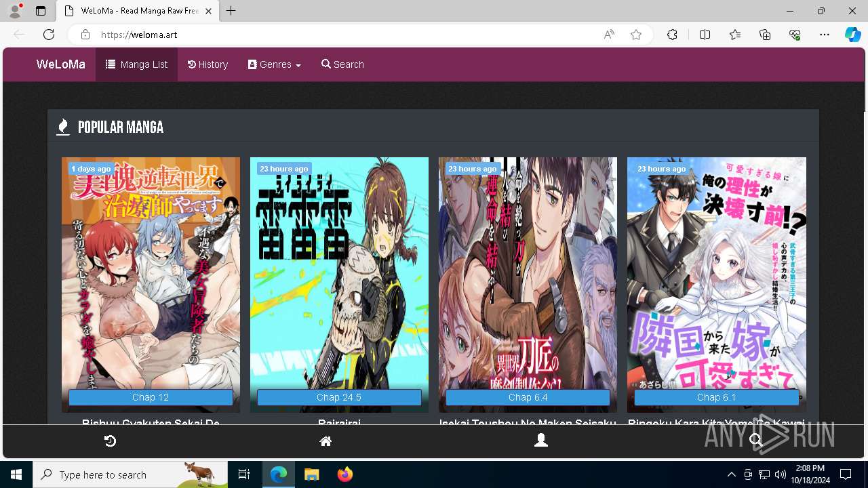Open the volume control in tray

coord(781,474)
